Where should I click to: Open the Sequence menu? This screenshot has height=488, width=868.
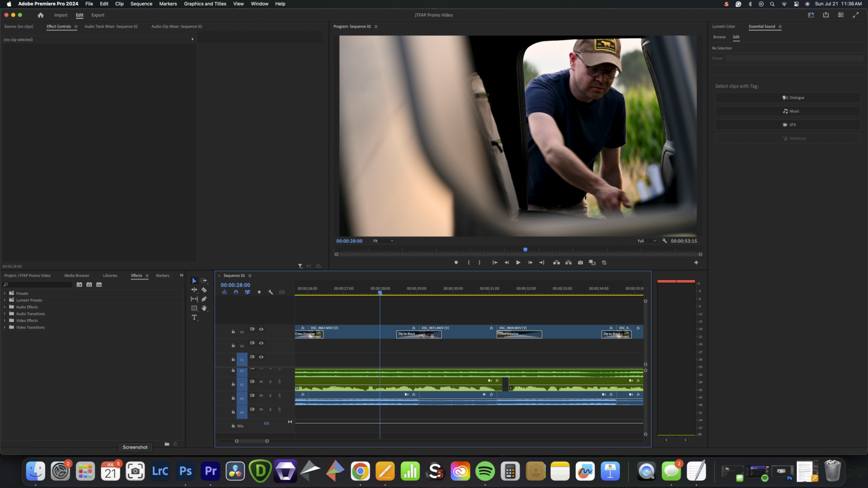tap(141, 4)
